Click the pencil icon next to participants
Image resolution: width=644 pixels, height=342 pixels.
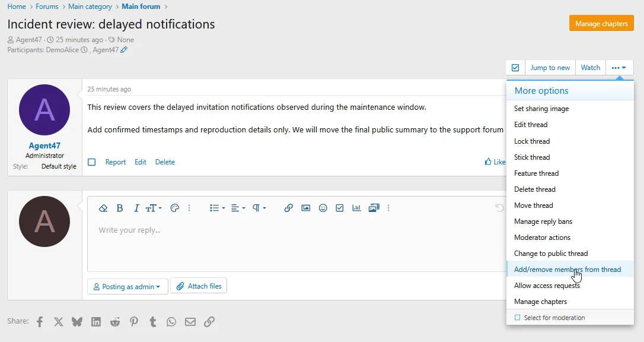tap(123, 50)
